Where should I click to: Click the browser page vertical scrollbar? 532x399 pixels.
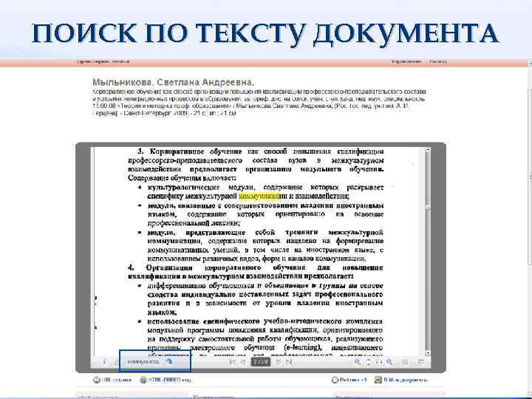point(530,231)
